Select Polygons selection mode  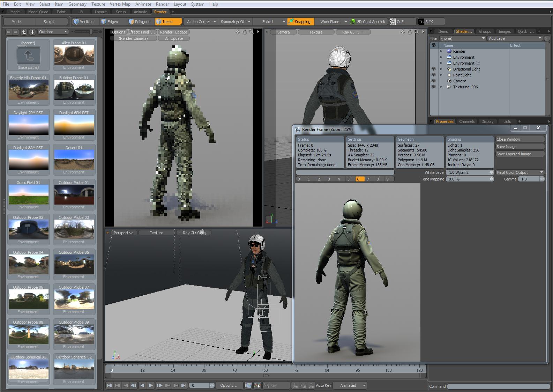(140, 22)
